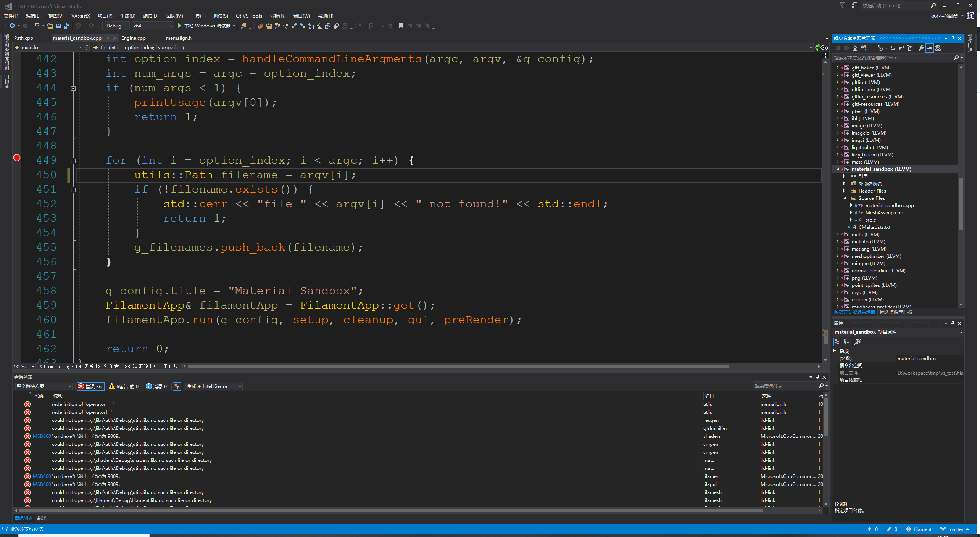Image resolution: width=980 pixels, height=537 pixels.
Task: Toggle the Errors 36 filter button
Action: (90, 386)
